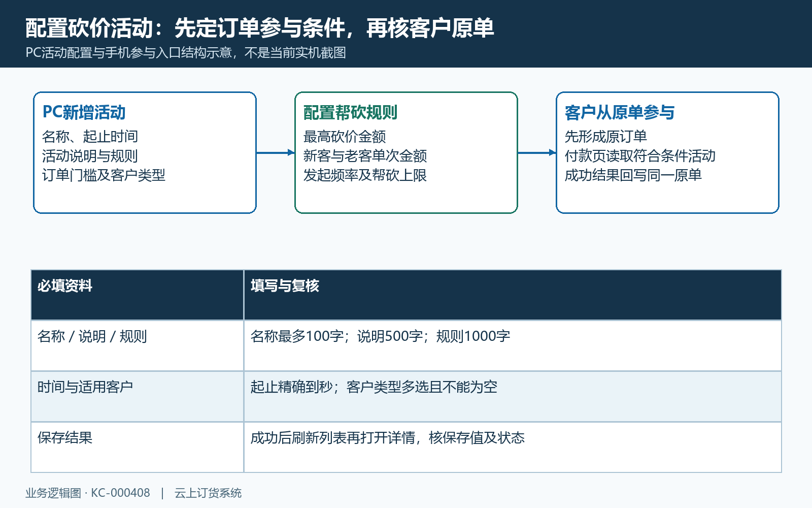Click the 填写与复核 table header
The width and height of the screenshot is (812, 508).
click(x=513, y=295)
